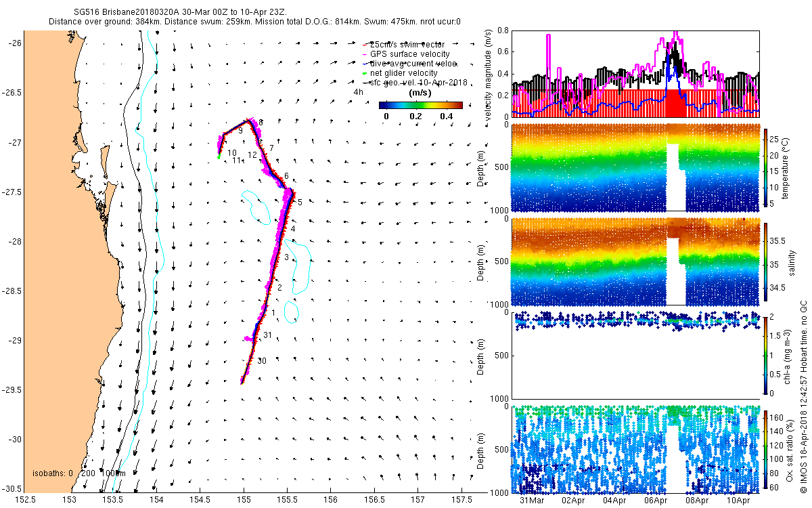Click the '4h' label above the velocity colorbar
812x508 pixels.
[x=358, y=91]
